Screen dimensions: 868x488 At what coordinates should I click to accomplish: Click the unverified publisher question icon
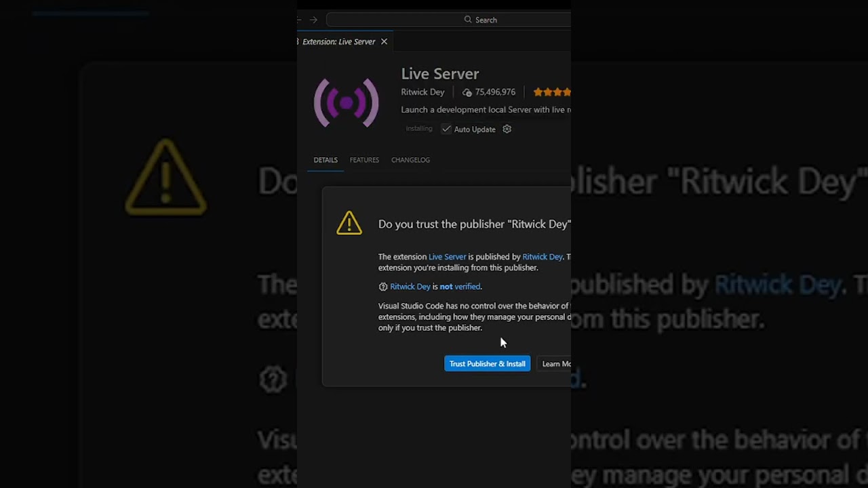(x=383, y=287)
